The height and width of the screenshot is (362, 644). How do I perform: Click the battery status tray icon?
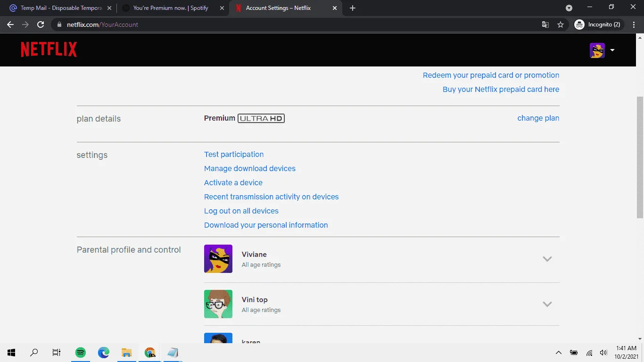click(x=574, y=353)
